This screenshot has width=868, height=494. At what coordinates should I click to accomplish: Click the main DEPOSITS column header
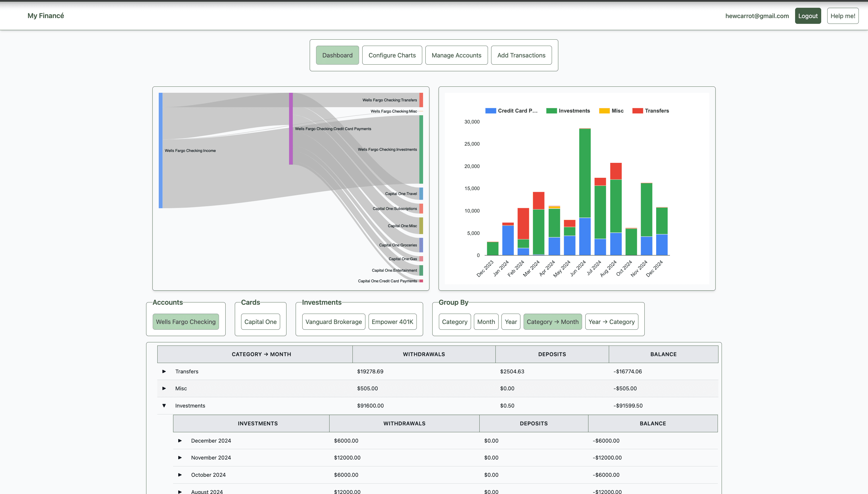click(552, 354)
